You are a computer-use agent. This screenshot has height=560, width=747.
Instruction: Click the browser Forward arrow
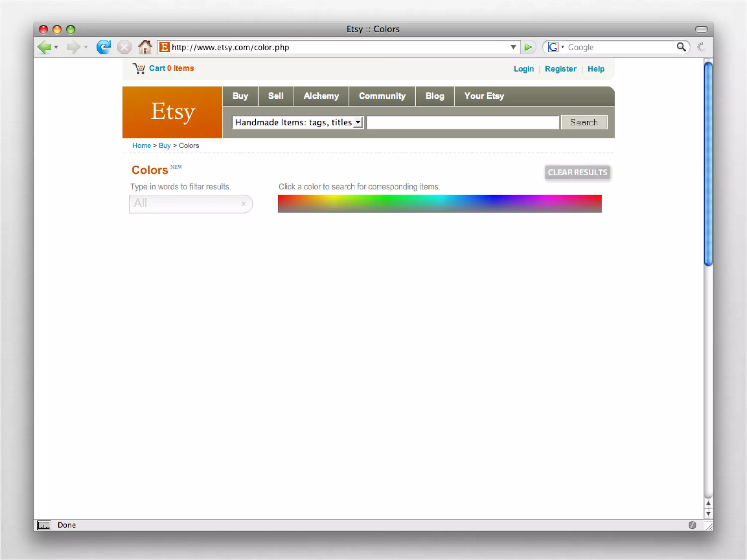pos(73,47)
